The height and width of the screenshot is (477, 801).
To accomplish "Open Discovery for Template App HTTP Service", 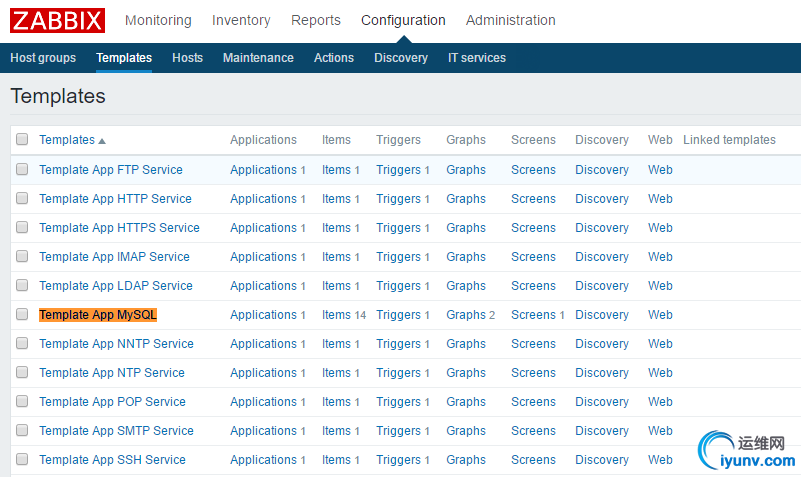I will pyautogui.click(x=602, y=199).
